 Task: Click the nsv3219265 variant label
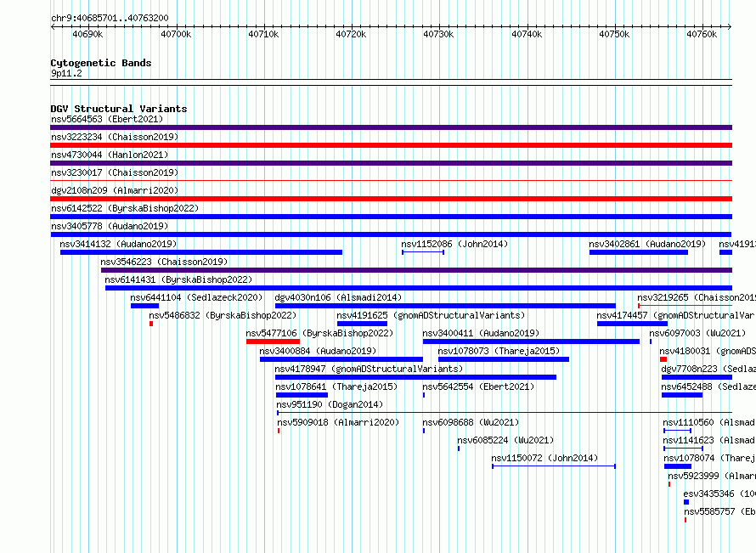(x=697, y=297)
